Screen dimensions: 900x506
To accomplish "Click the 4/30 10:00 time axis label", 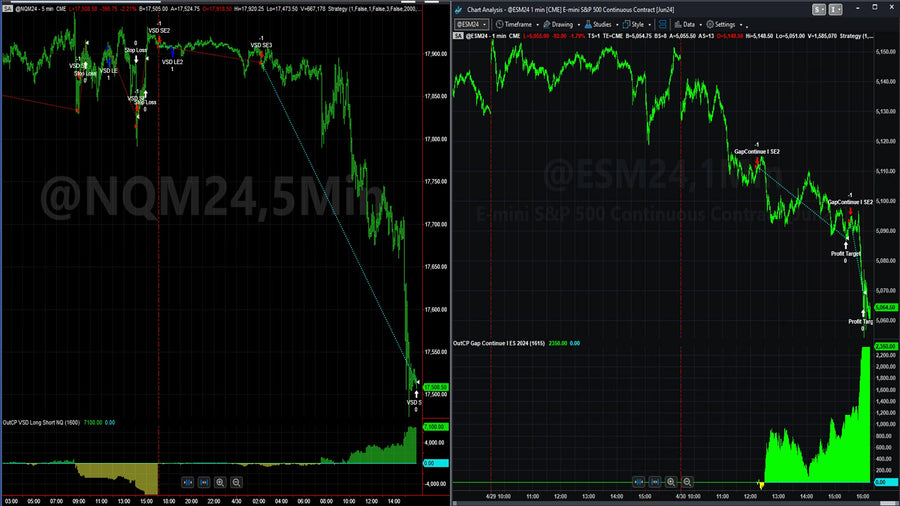I will (688, 497).
